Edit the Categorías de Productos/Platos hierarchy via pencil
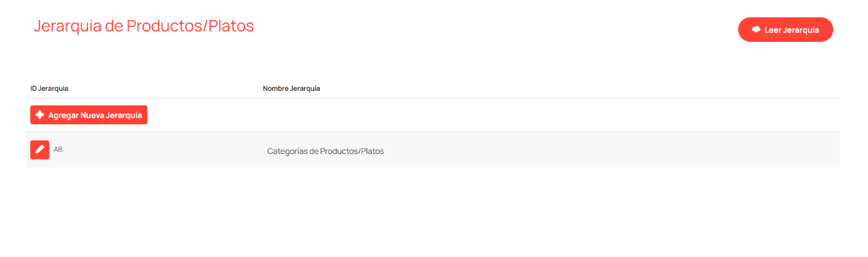This screenshot has width=868, height=257. click(40, 149)
